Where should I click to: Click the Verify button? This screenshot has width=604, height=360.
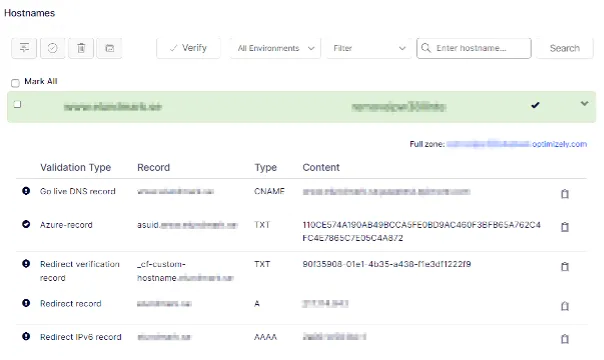[x=188, y=48]
